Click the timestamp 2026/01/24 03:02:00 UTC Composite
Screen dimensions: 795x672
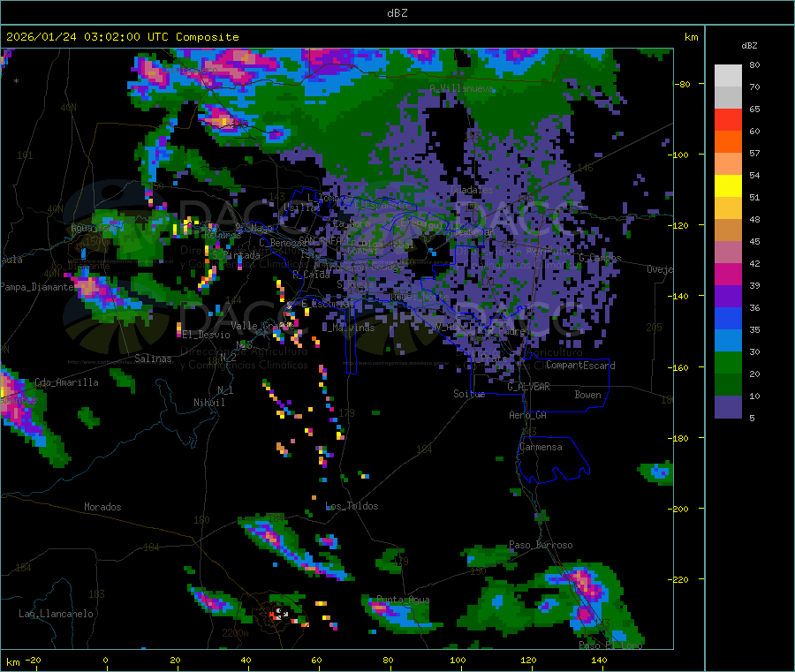click(x=122, y=37)
